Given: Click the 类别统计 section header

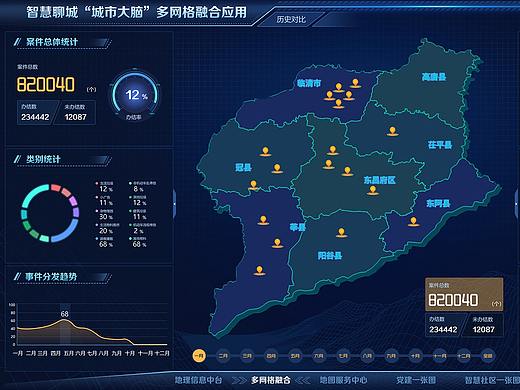Looking at the screenshot, I should [43, 159].
